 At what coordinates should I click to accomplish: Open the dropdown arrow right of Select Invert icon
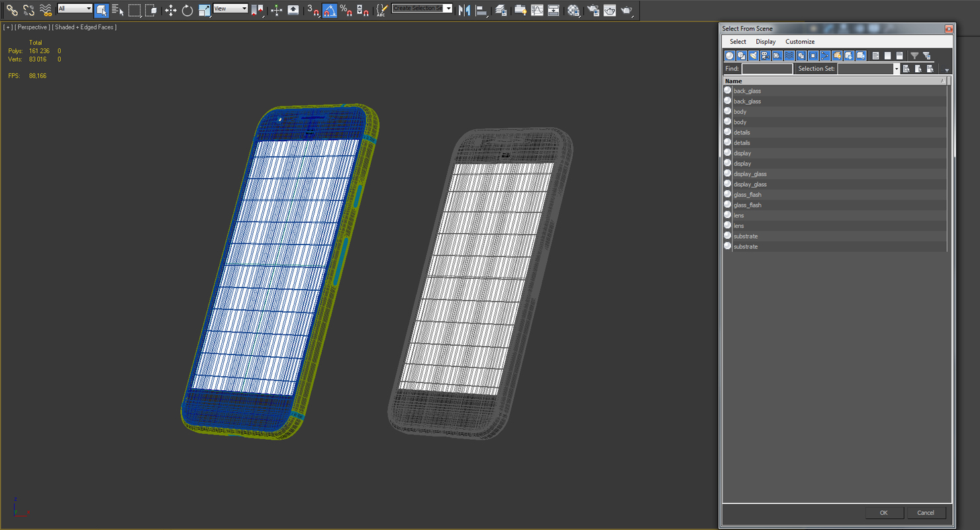coord(947,70)
